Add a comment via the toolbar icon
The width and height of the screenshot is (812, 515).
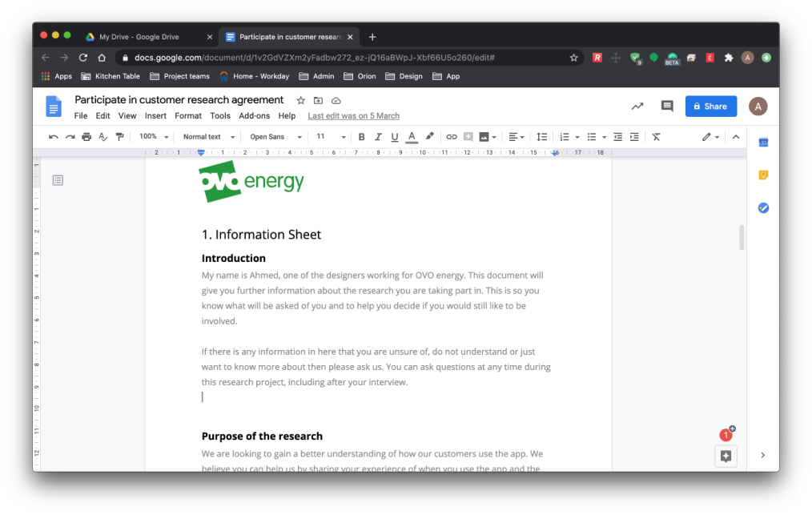pos(468,136)
